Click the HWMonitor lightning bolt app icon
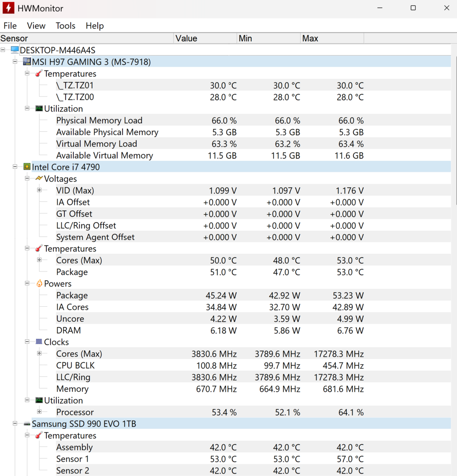Viewport: 457px width, 476px height. click(x=8, y=8)
